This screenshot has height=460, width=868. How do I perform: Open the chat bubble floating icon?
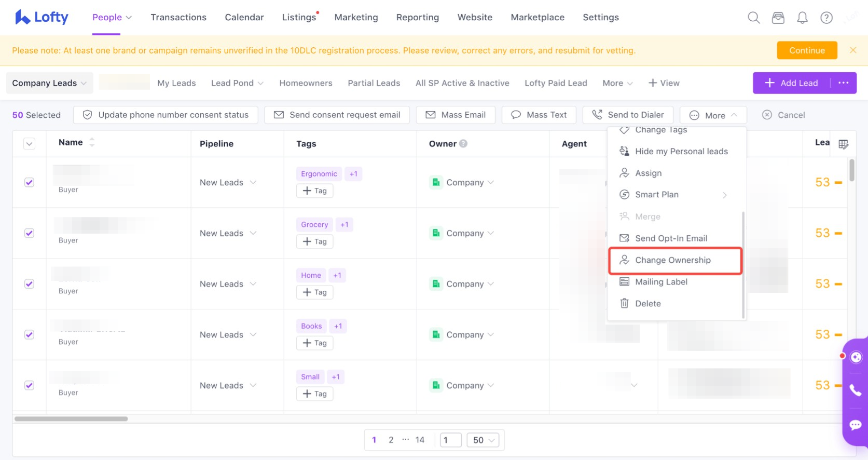tap(855, 425)
